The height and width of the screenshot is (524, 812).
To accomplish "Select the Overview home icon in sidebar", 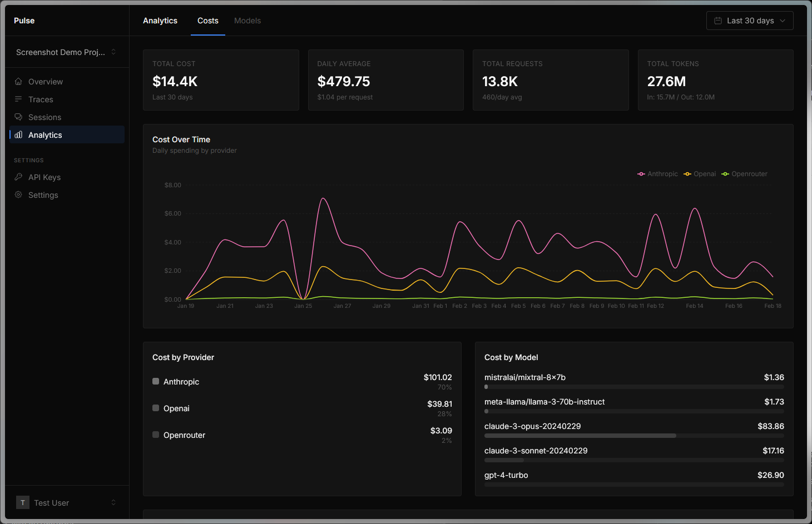I will tap(18, 81).
